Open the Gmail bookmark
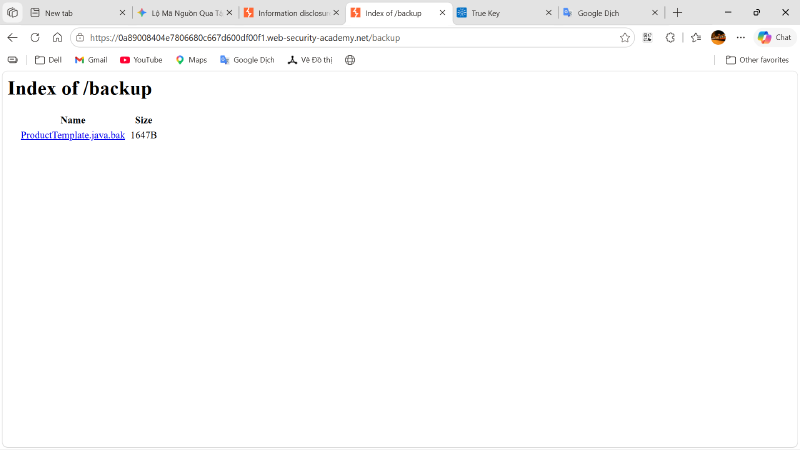800x450 pixels. [91, 60]
